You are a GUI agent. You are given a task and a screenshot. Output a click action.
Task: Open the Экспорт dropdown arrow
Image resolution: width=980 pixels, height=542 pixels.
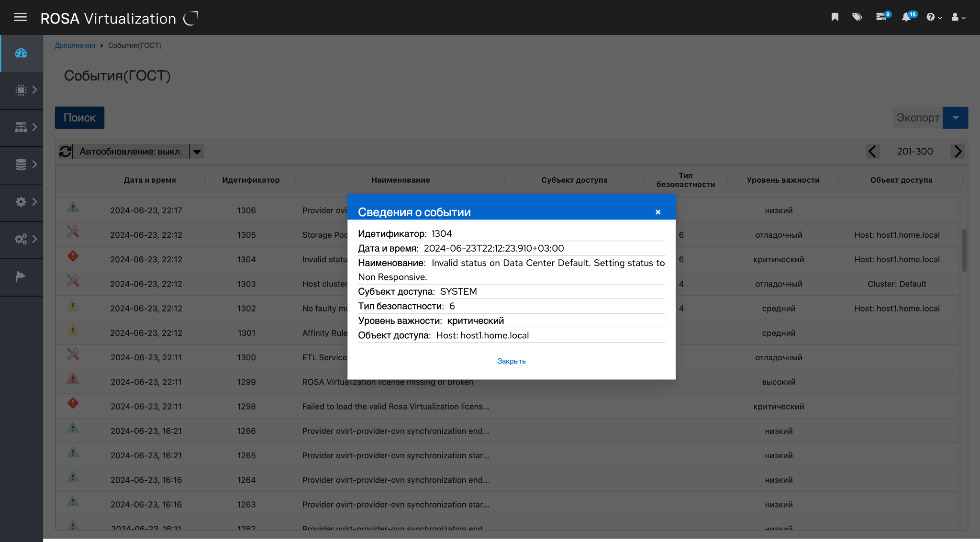tap(955, 118)
